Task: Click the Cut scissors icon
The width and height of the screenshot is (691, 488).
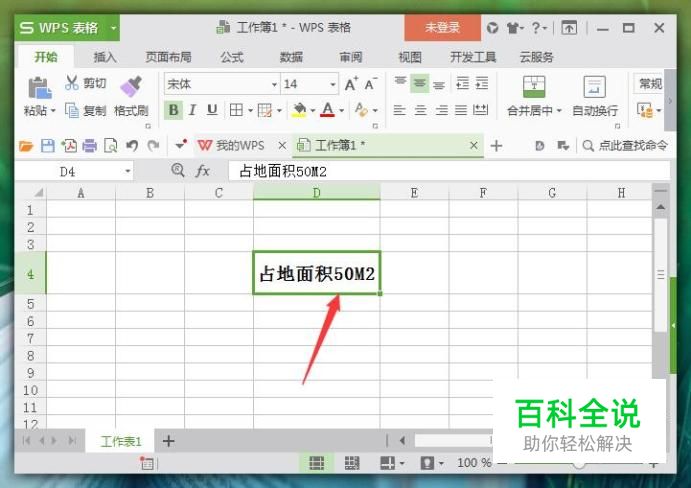Action: coord(71,82)
